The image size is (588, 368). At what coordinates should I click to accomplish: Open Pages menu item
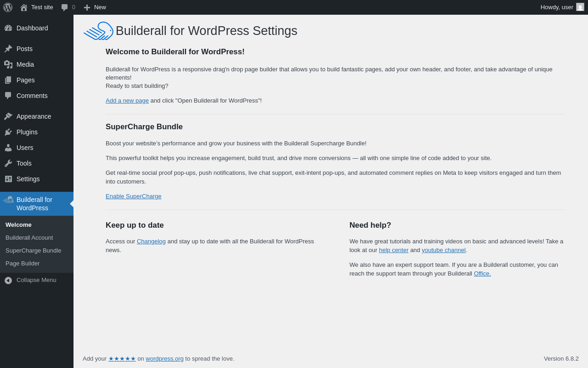[37, 80]
